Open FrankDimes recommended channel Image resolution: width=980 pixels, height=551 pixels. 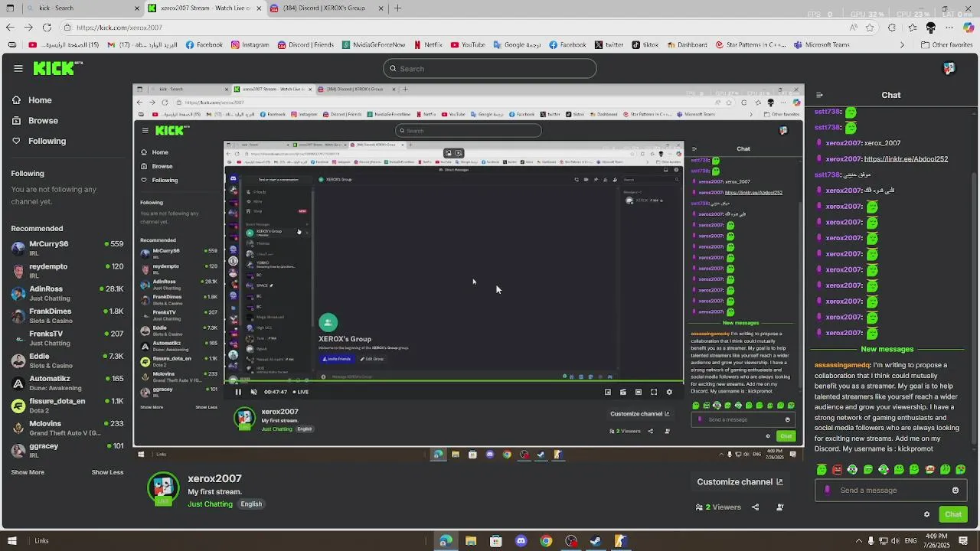[67, 315]
